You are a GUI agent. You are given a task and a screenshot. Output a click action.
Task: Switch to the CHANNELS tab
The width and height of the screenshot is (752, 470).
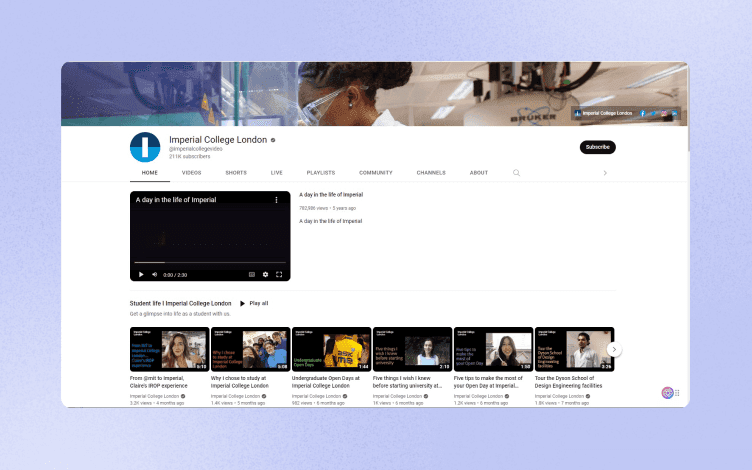pos(431,173)
